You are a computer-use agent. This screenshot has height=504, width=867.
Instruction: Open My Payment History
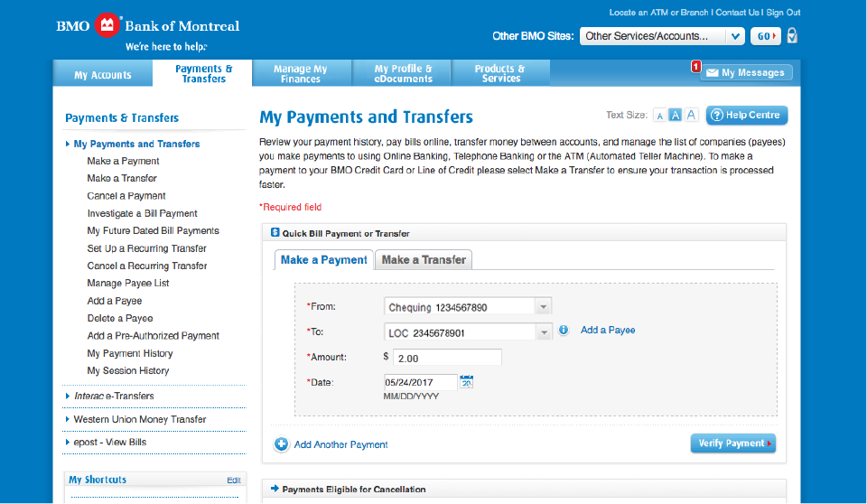[130, 353]
